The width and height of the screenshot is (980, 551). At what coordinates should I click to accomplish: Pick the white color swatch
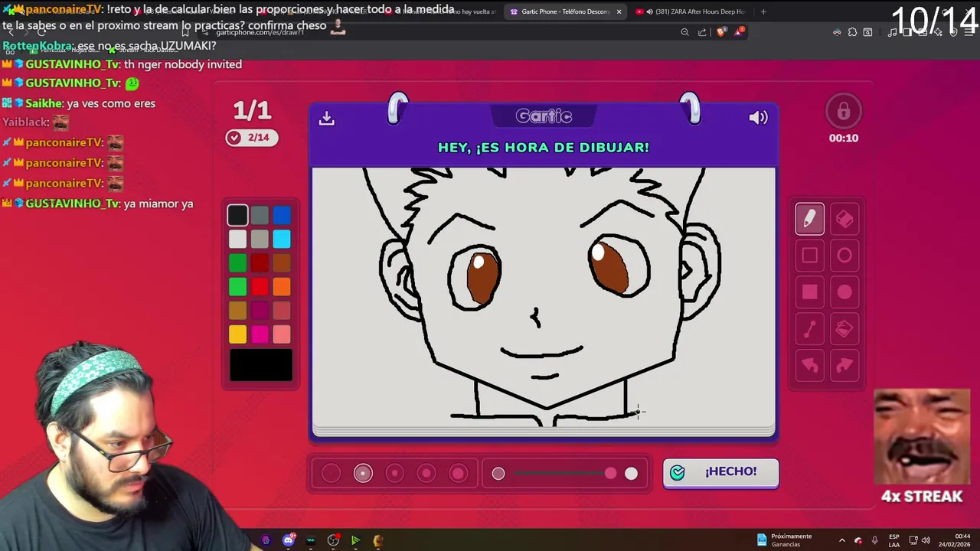(237, 240)
